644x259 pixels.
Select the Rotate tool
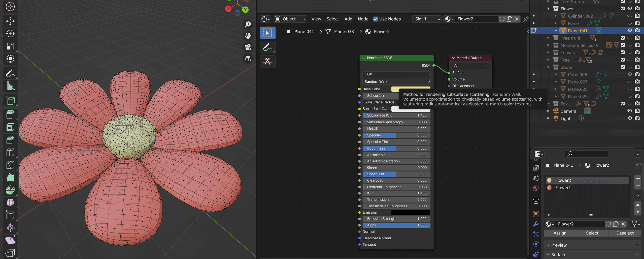[10, 34]
